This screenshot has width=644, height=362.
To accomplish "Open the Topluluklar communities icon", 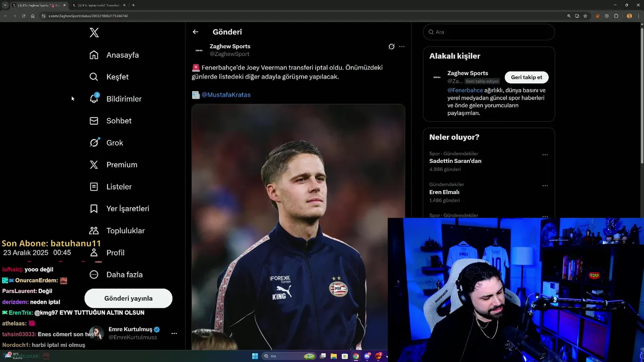I will pos(94,231).
